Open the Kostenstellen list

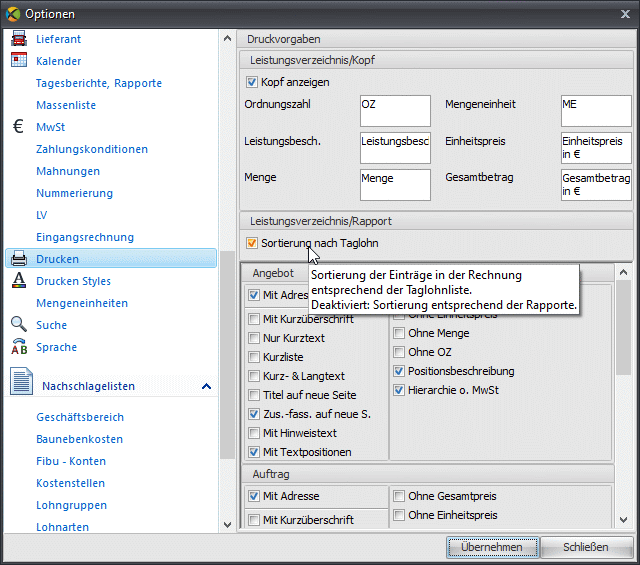click(x=71, y=483)
